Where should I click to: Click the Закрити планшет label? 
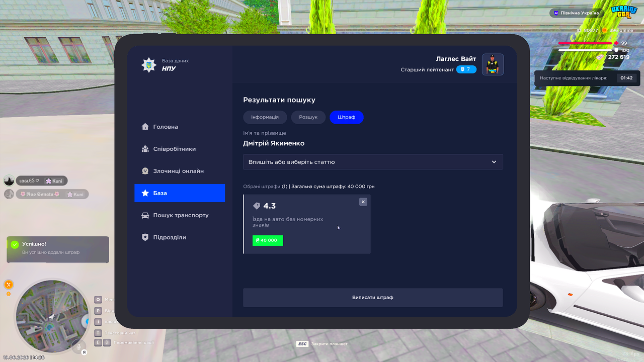[x=330, y=344]
